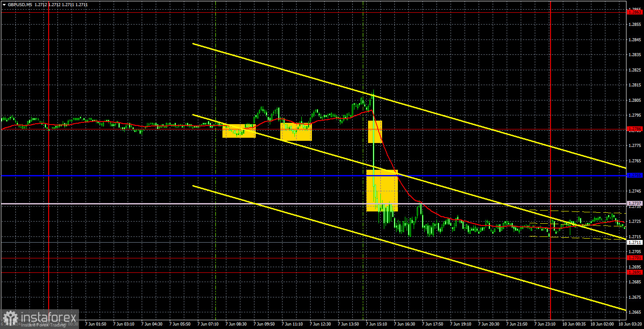644x329 pixels.
Task: Click the 7 Jun 07:10 time label
Action: (208, 324)
